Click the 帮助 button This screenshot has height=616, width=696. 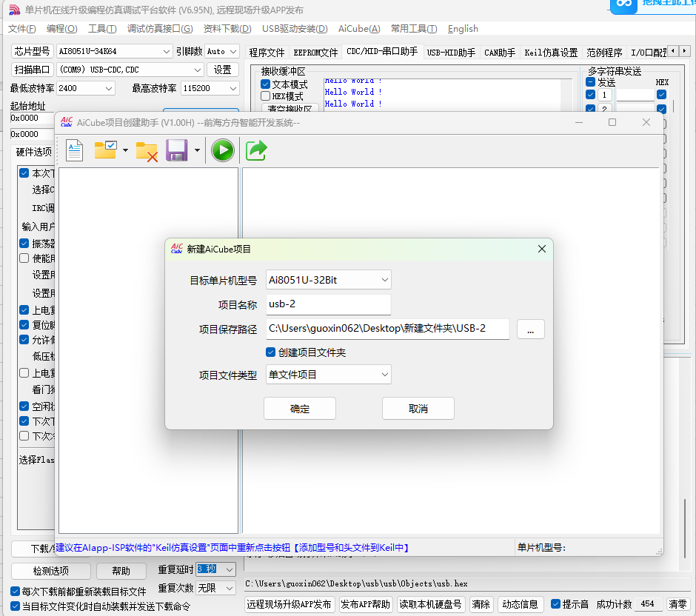[x=121, y=571]
